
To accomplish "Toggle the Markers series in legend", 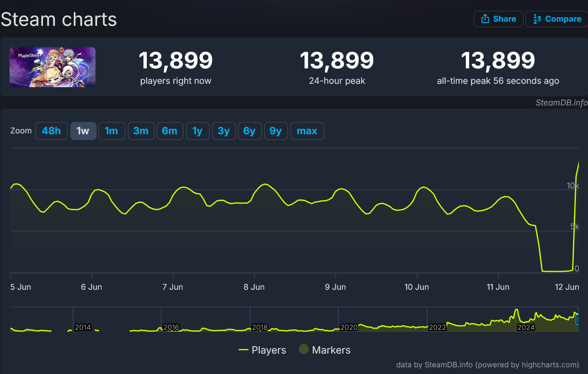I will pyautogui.click(x=324, y=350).
